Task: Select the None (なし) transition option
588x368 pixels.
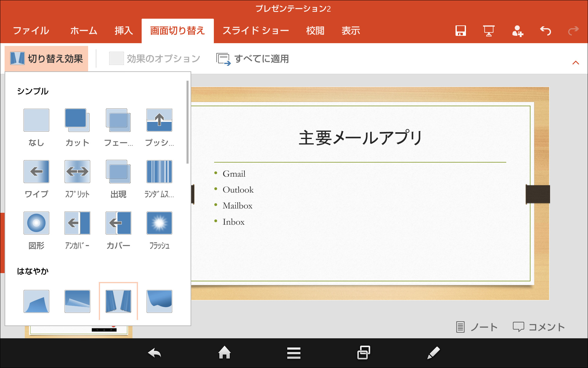Action: pos(36,120)
